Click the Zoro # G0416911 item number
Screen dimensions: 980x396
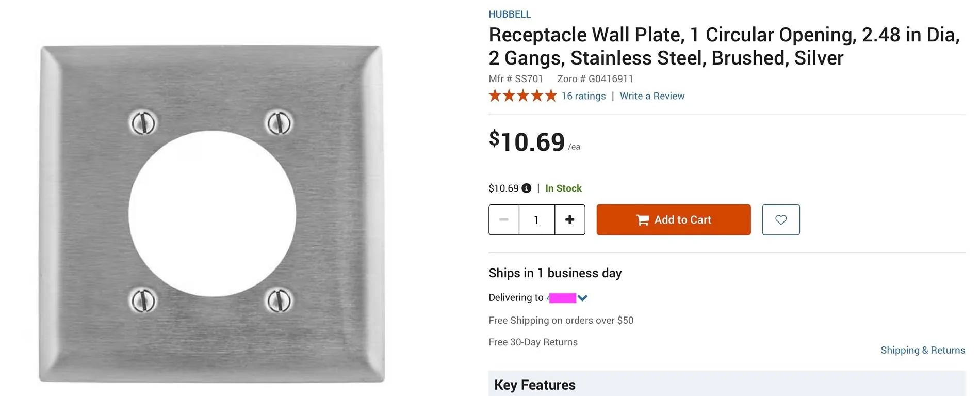(x=595, y=79)
